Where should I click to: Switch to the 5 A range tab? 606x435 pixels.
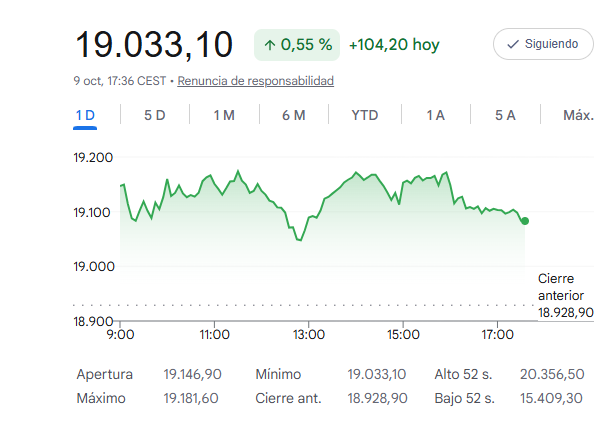[x=505, y=115]
